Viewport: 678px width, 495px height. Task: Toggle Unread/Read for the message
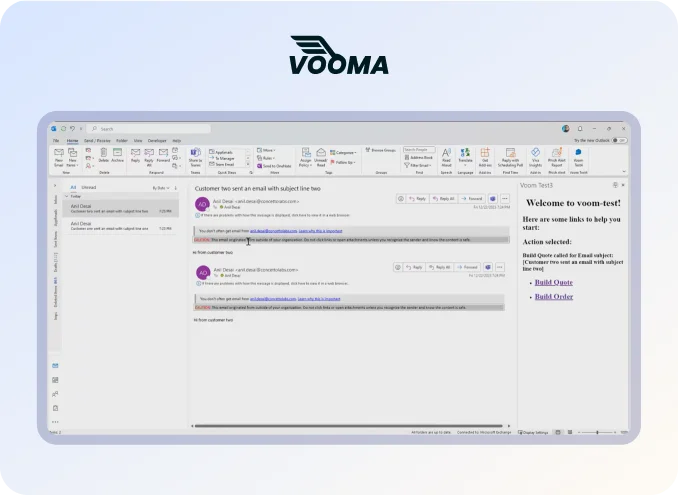(320, 157)
